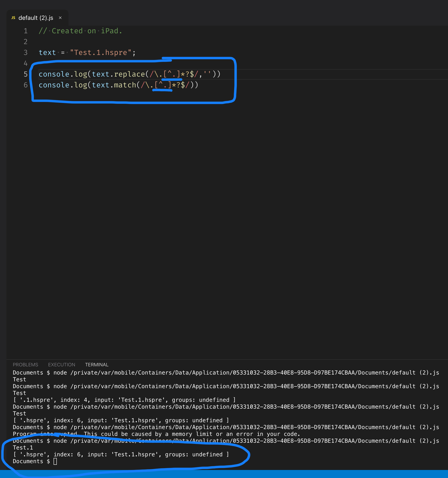Click line number 1 in gutter
This screenshot has width=448, height=478.
click(x=25, y=31)
